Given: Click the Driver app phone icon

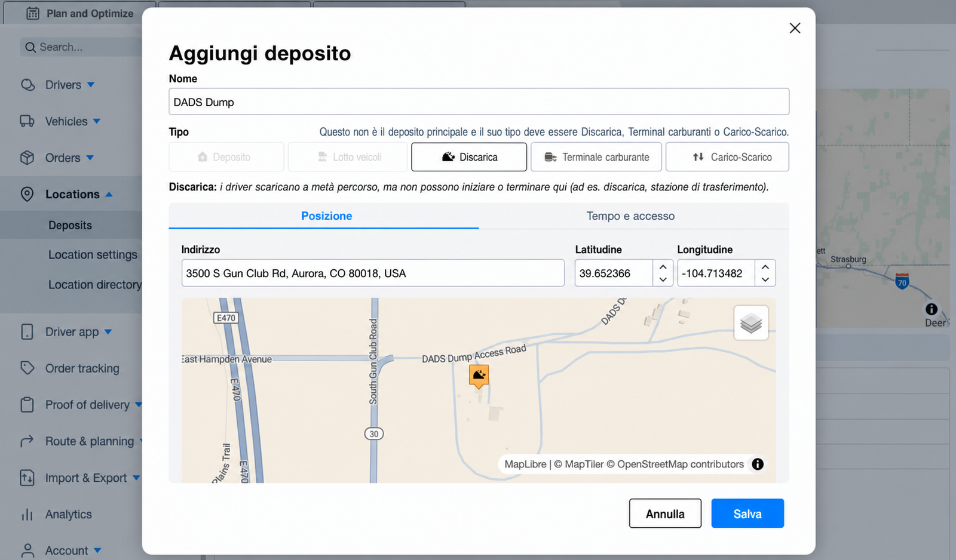Looking at the screenshot, I should pyautogui.click(x=27, y=332).
